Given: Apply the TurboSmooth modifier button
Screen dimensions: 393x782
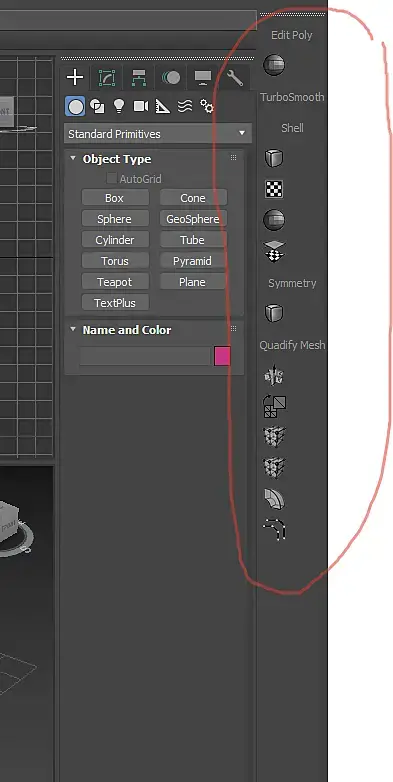Looking at the screenshot, I should point(292,97).
